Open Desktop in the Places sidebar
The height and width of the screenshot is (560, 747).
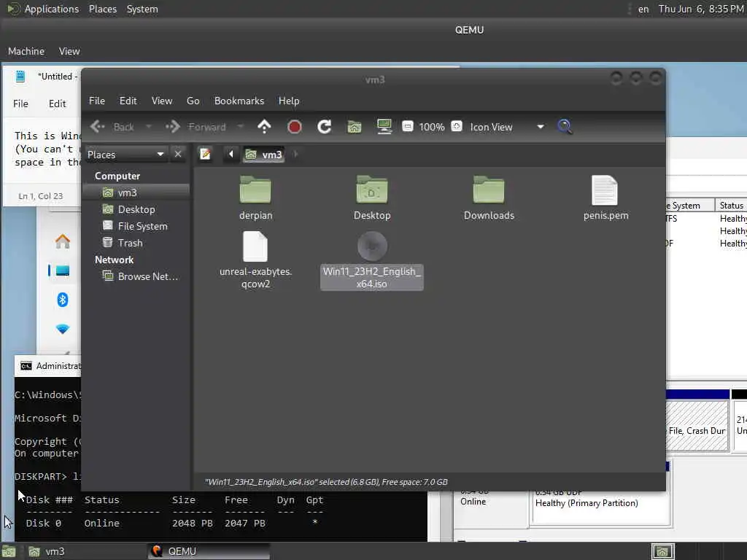pos(136,209)
